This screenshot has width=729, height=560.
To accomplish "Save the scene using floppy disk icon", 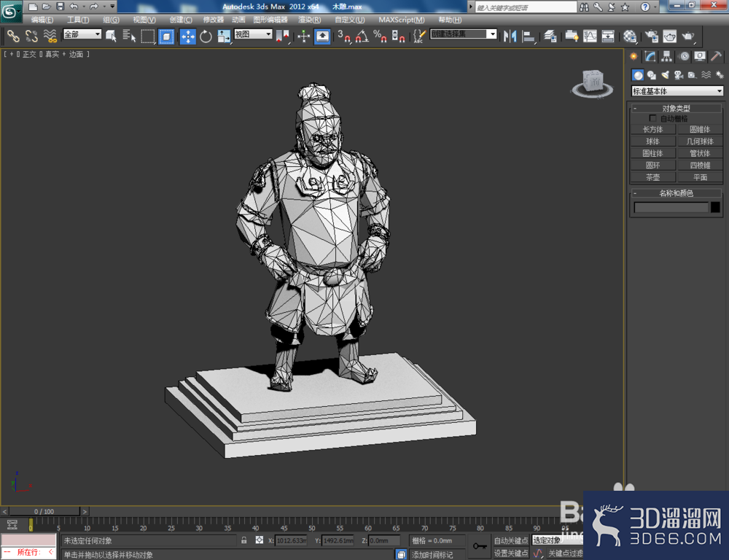I will coord(60,7).
